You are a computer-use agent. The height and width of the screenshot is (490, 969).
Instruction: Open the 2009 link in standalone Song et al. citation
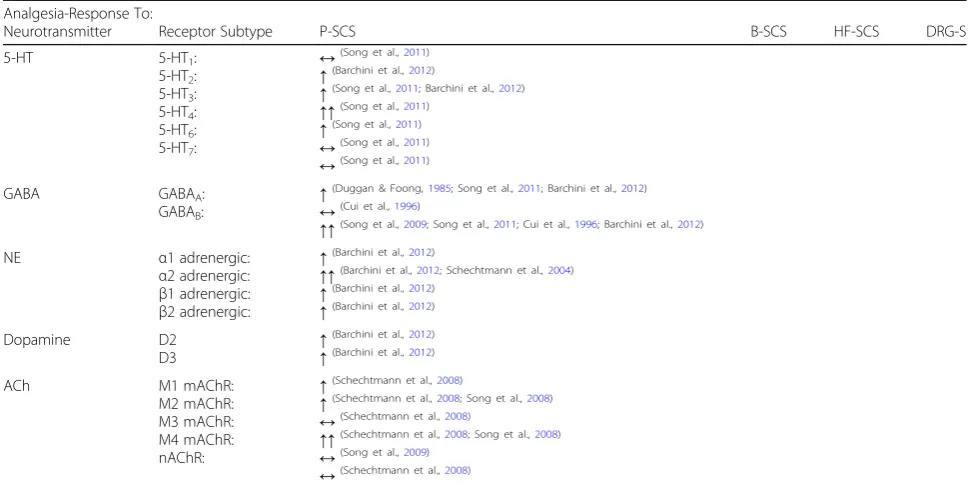[415, 452]
